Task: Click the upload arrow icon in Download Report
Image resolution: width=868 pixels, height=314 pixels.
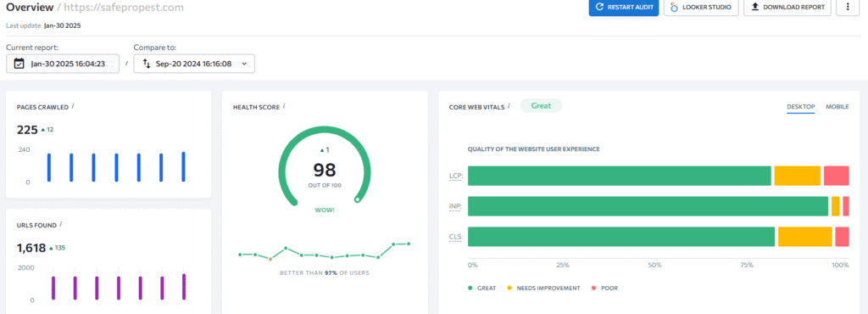Action: click(x=754, y=7)
